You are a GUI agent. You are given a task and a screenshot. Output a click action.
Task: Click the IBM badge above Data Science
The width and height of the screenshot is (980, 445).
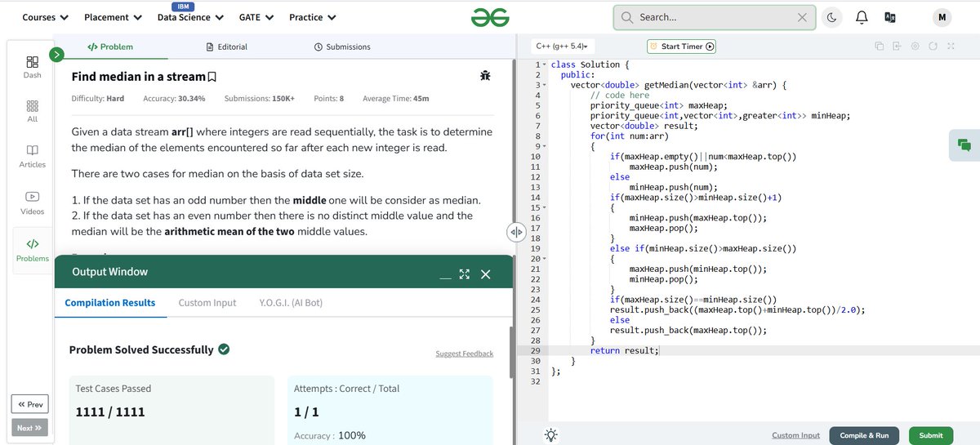coord(185,6)
